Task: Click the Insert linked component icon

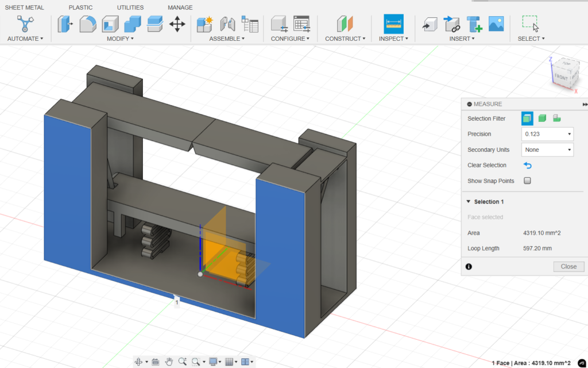Action: point(452,24)
